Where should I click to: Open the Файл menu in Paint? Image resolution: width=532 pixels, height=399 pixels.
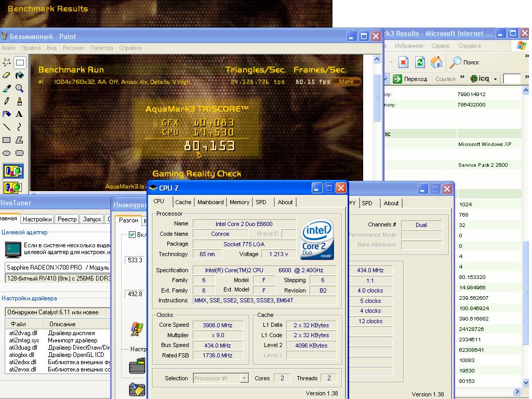[x=8, y=48]
